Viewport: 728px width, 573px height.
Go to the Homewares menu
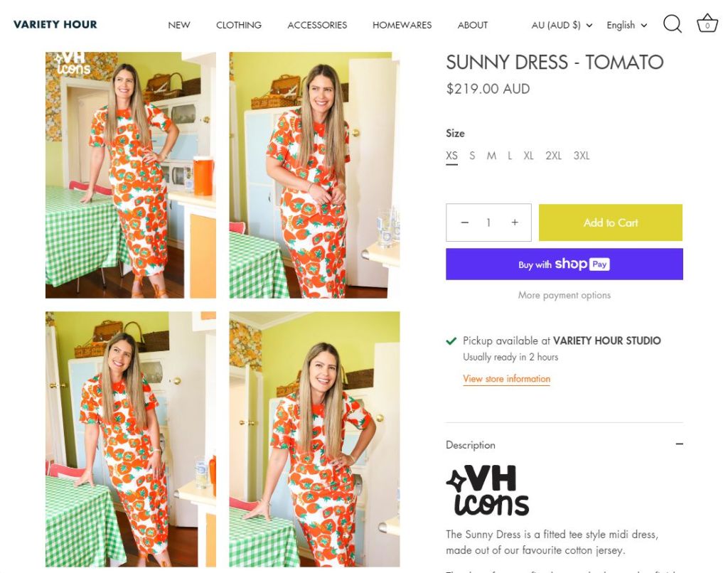pyautogui.click(x=402, y=25)
